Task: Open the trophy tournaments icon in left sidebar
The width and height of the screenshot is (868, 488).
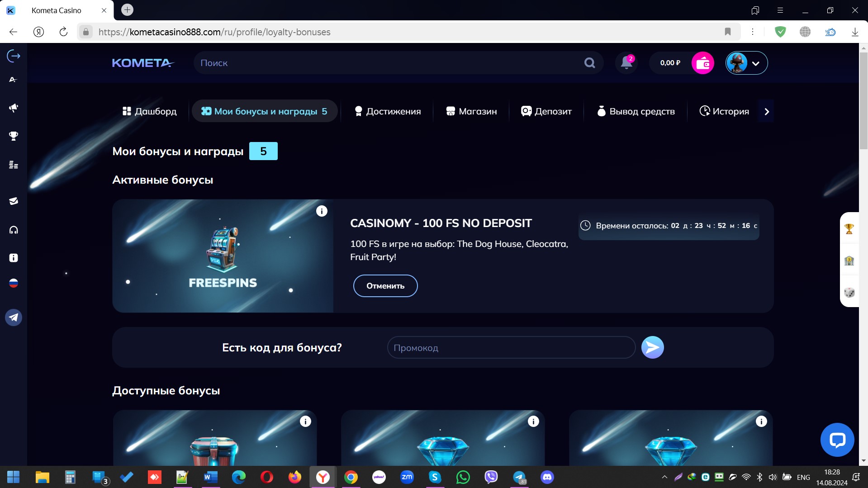Action: 14,136
